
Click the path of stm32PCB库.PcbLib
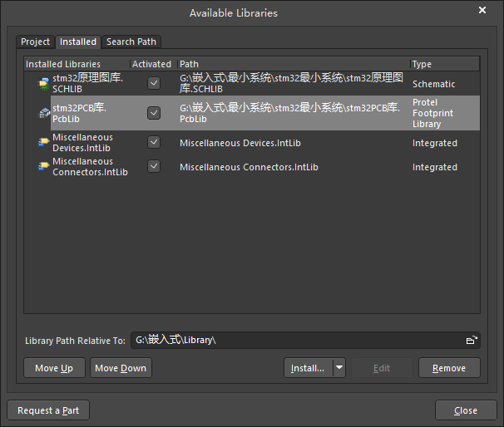289,113
